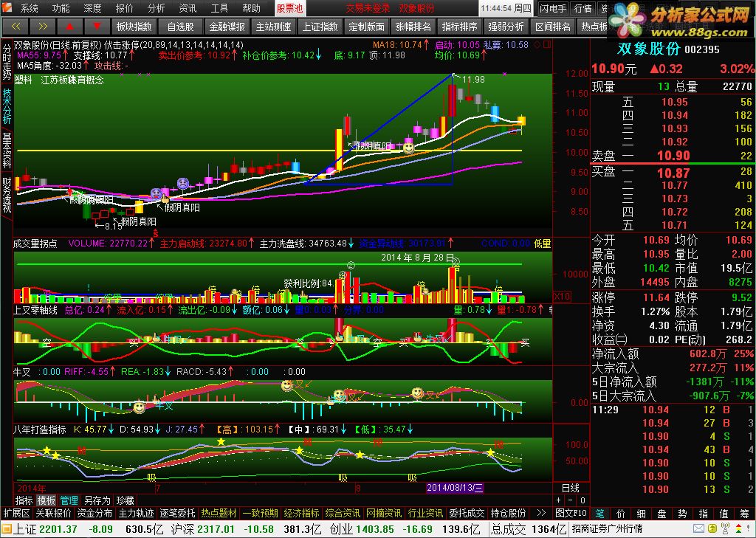Open the 主力轨迹 tab

coord(136,514)
